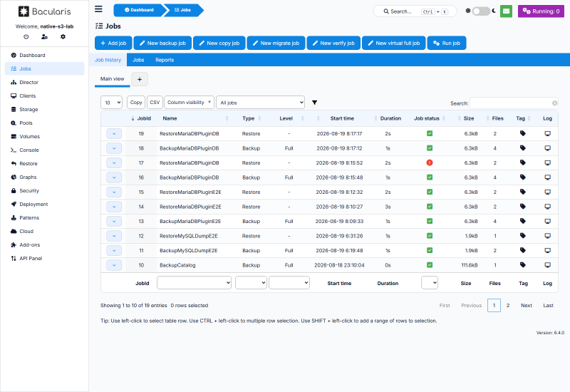Click error status icon of job 17

pos(430,163)
